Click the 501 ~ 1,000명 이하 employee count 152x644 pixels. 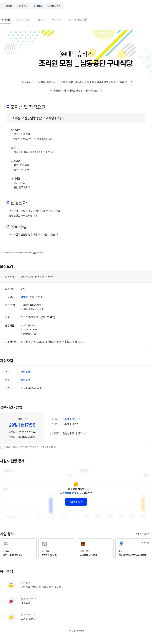click(x=13, y=555)
